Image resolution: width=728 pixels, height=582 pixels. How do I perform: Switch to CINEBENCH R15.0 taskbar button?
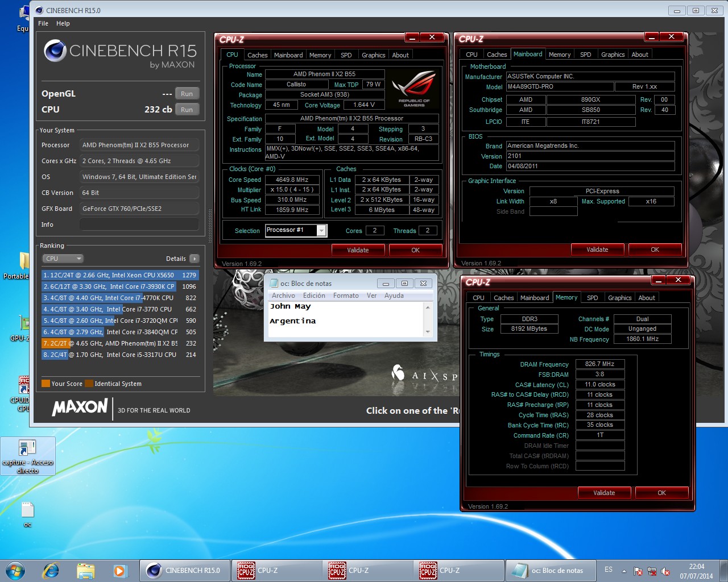(185, 571)
